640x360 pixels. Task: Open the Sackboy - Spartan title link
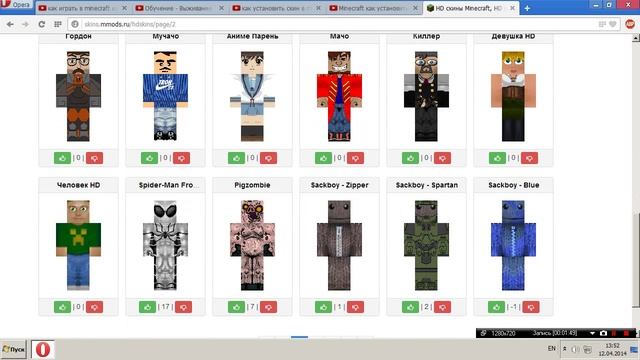point(427,185)
